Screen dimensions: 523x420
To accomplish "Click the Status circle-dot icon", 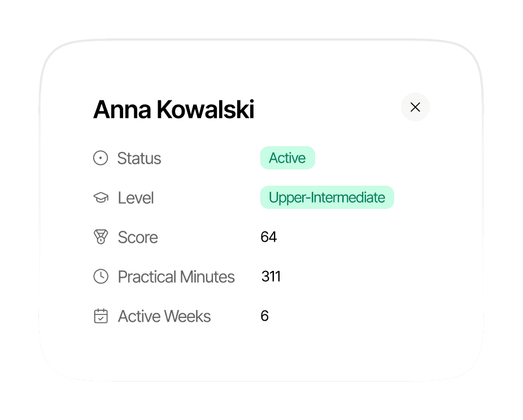I will [101, 158].
